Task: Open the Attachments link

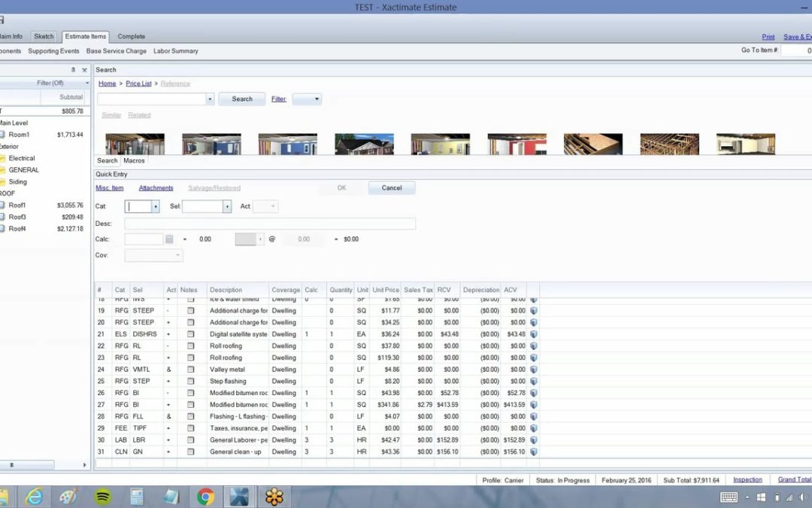Action: 156,188
